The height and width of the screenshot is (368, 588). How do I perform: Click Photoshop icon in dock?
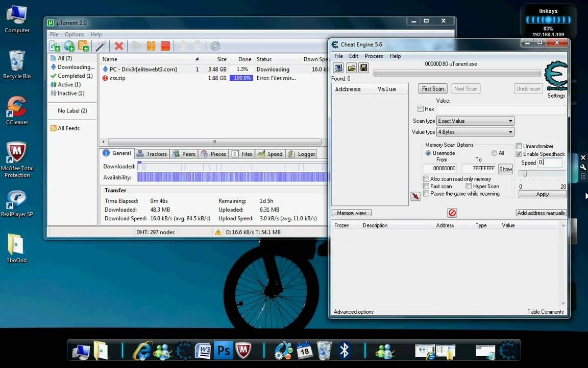[x=224, y=350]
